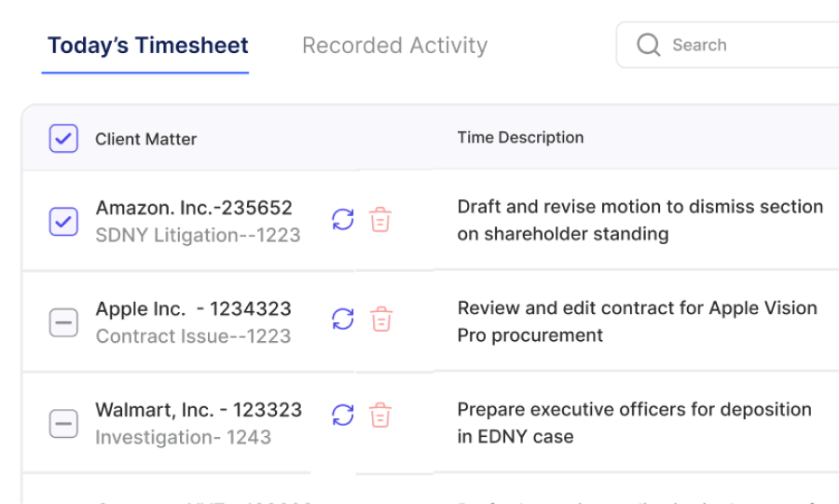Click the Walmart deposition time description text
This screenshot has height=504, width=839.
[x=634, y=422]
